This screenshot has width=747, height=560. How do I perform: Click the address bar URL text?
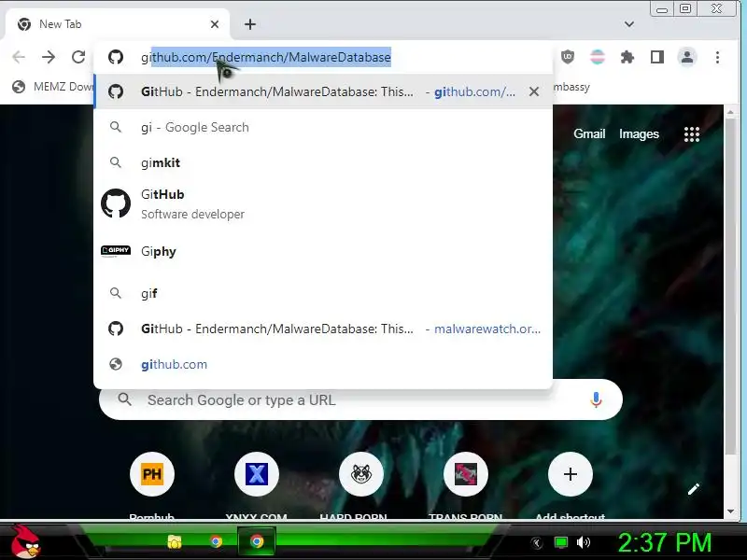pos(266,57)
